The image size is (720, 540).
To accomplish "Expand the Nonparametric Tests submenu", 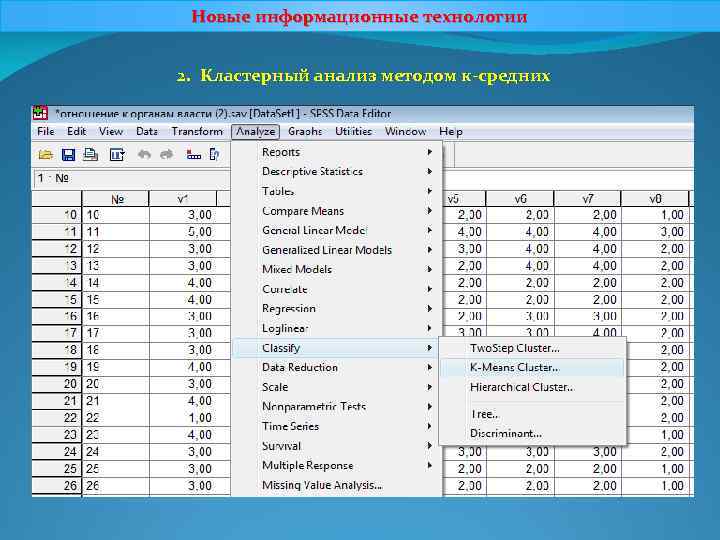I will (337, 407).
